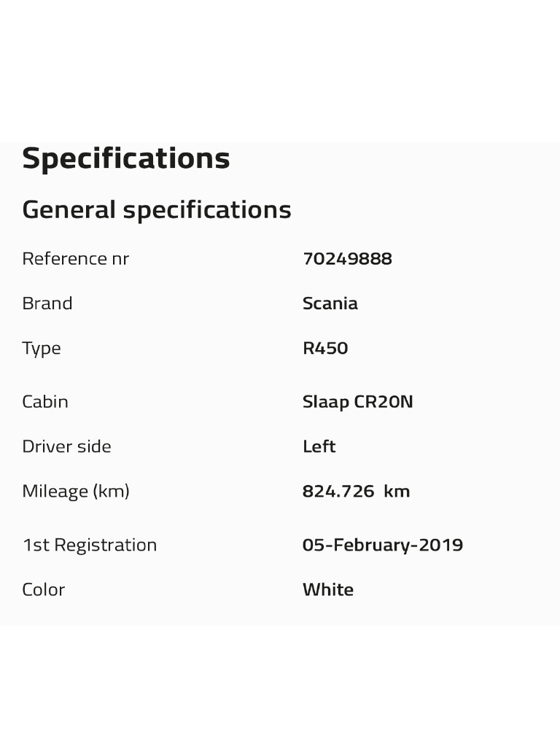Select the Color label
The image size is (560, 747).
tap(44, 590)
